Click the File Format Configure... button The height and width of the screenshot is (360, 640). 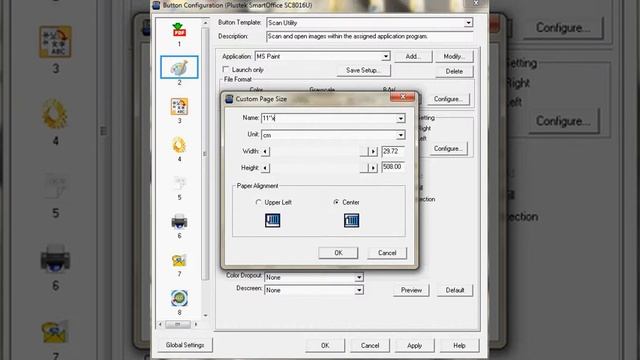click(x=448, y=99)
